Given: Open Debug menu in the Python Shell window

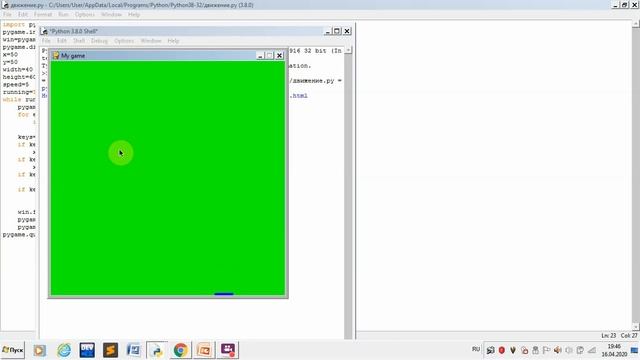Looking at the screenshot, I should pos(99,41).
